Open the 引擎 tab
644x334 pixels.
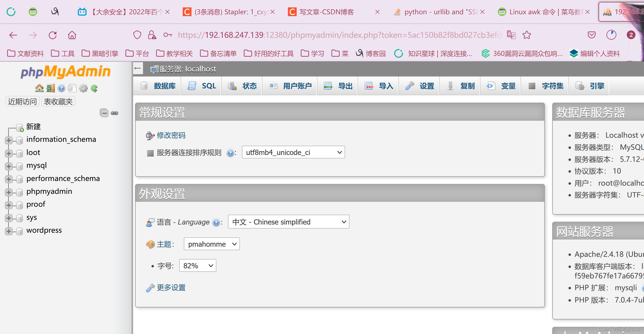coord(589,86)
